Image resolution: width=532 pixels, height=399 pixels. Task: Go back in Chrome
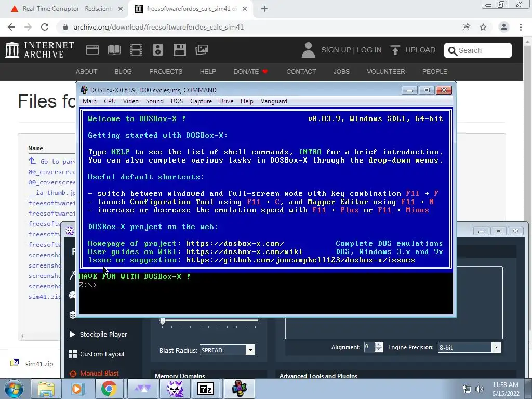click(11, 27)
